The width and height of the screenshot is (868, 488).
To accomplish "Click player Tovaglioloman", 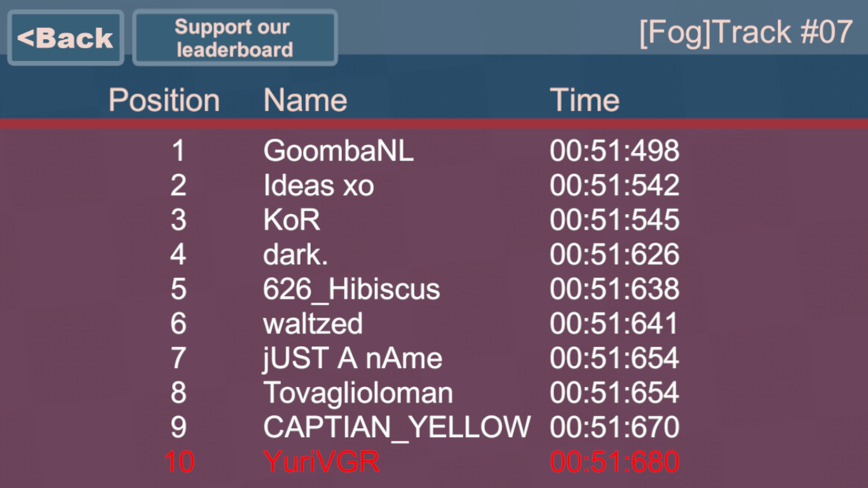I will click(358, 393).
